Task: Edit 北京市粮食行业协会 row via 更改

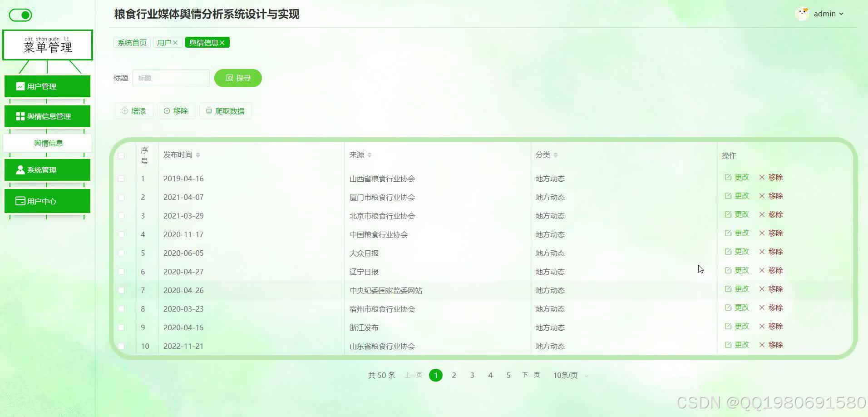Action: coord(737,214)
